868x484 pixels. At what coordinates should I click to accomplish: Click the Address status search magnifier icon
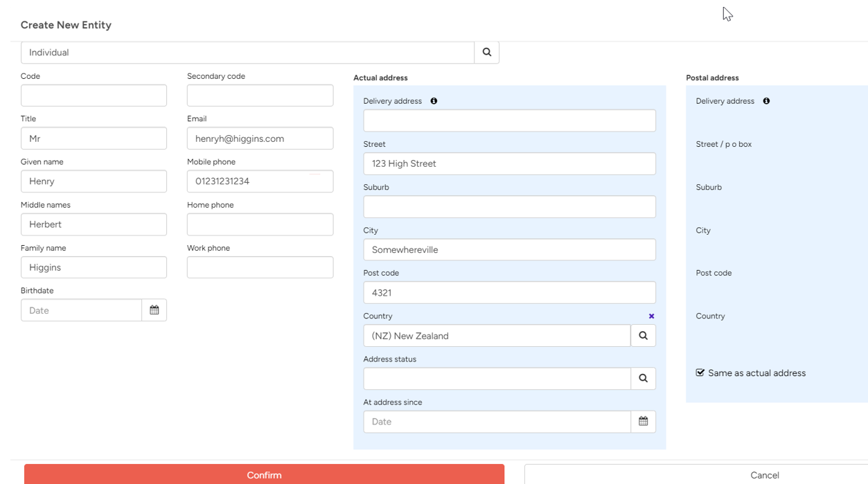point(644,379)
